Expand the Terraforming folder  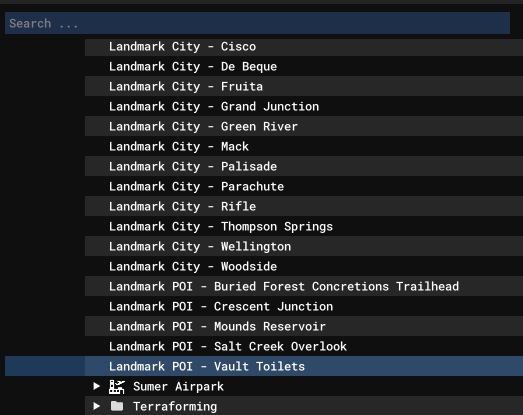tap(96, 406)
